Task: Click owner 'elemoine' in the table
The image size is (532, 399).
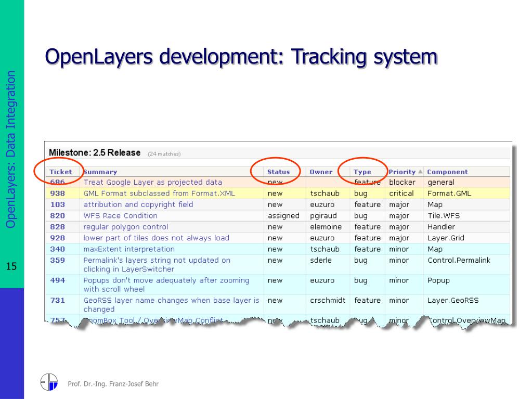Action: 326,227
